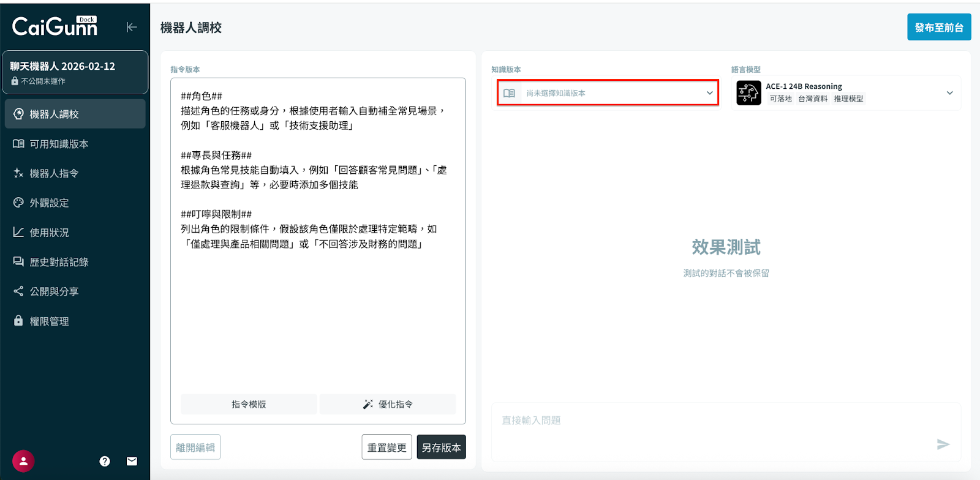Expand the 知識版本 dropdown
Screen dimensions: 980x480
(709, 93)
